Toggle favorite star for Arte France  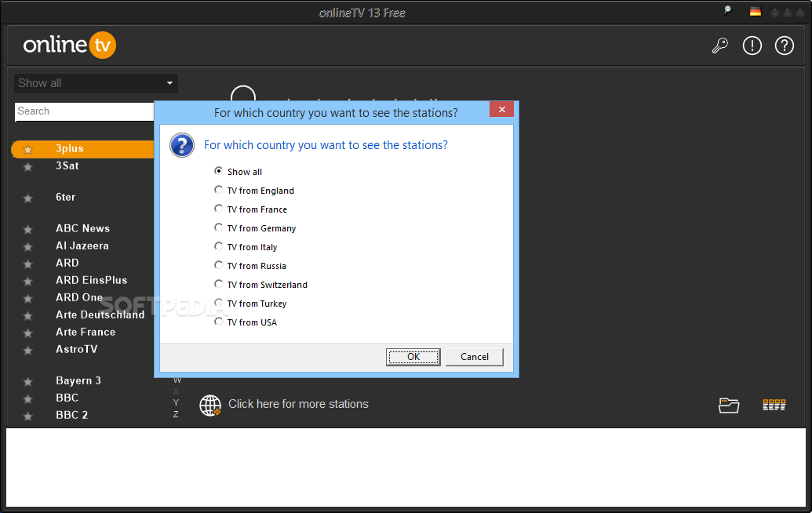(x=28, y=333)
